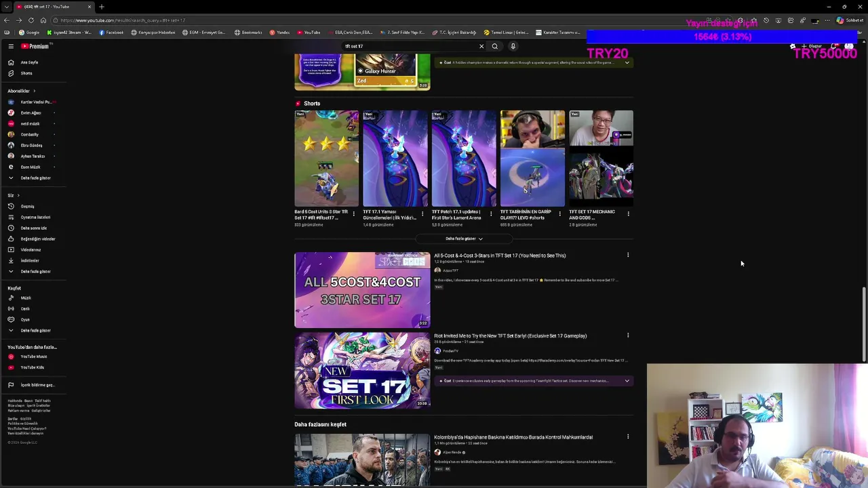Open the Siz section chevron
Screen dimensions: 868x488
18,195
